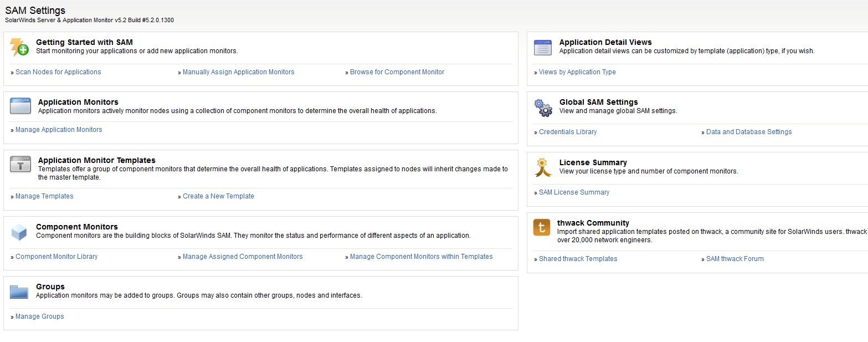868x342 pixels.
Task: Open Manage Assigned Component Monitors
Action: click(243, 257)
